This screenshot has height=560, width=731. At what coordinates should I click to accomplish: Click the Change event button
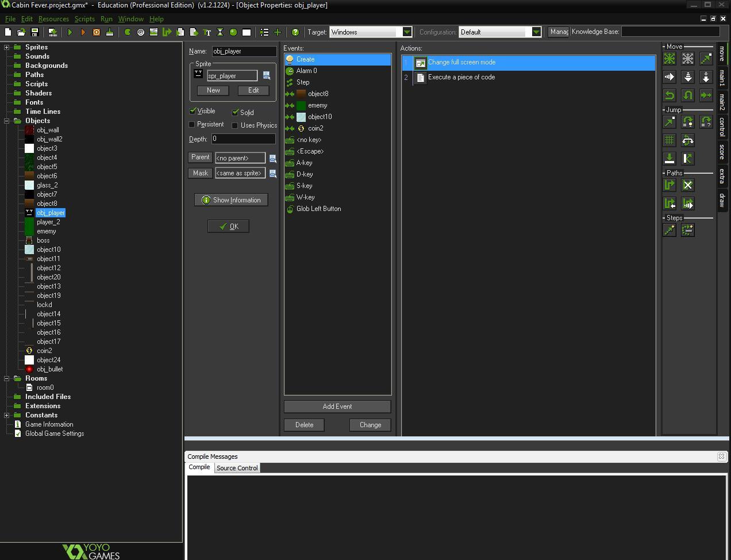click(370, 425)
